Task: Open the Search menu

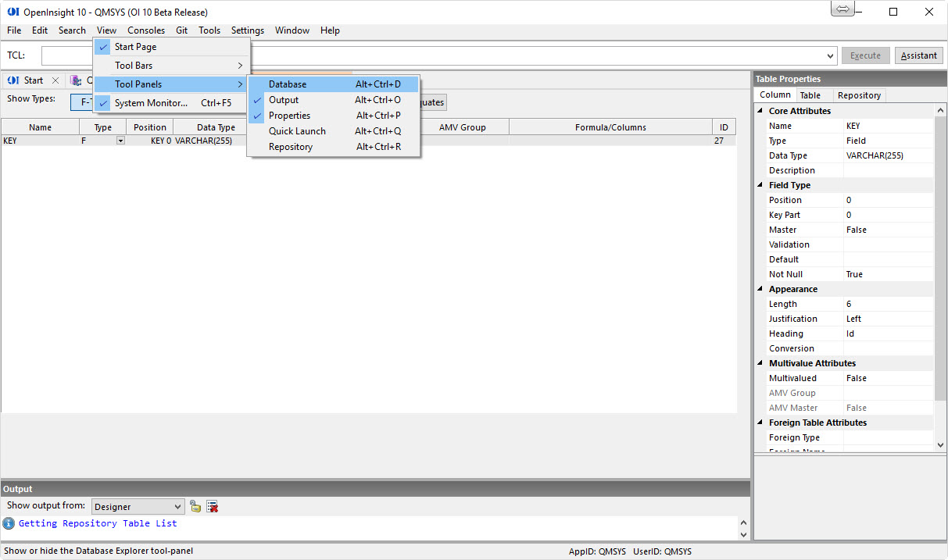Action: coord(72,30)
